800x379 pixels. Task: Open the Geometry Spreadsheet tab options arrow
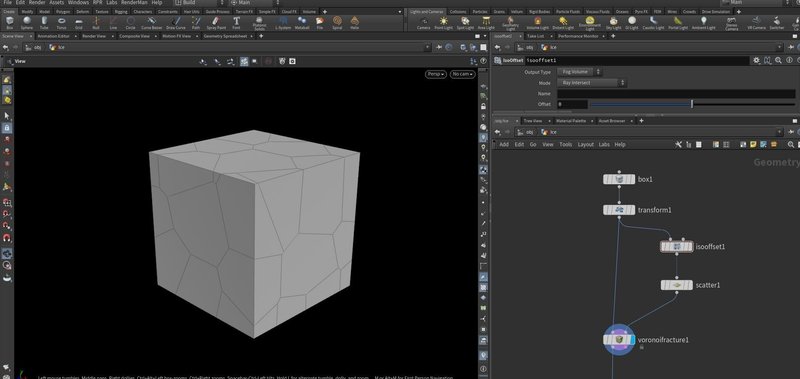pos(252,36)
